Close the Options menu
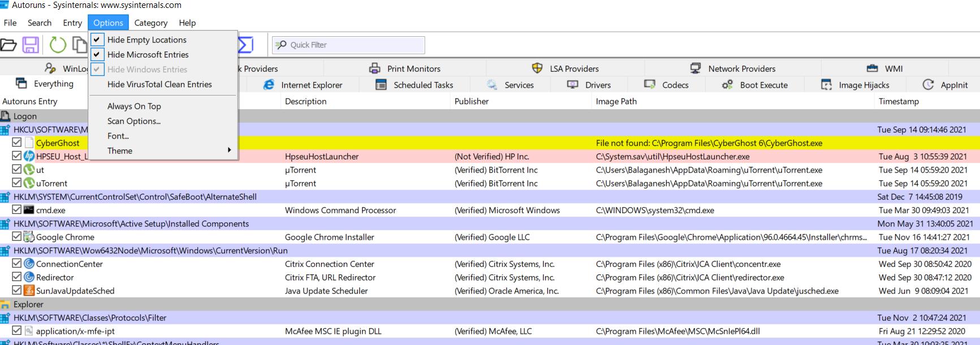The width and height of the screenshot is (980, 345). point(108,23)
